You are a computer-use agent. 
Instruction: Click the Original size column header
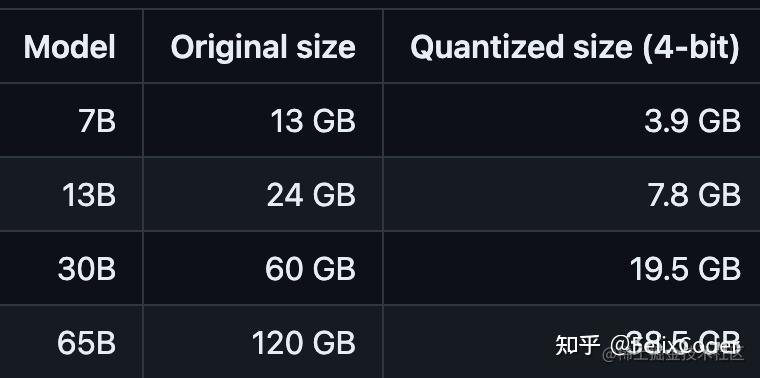[263, 47]
